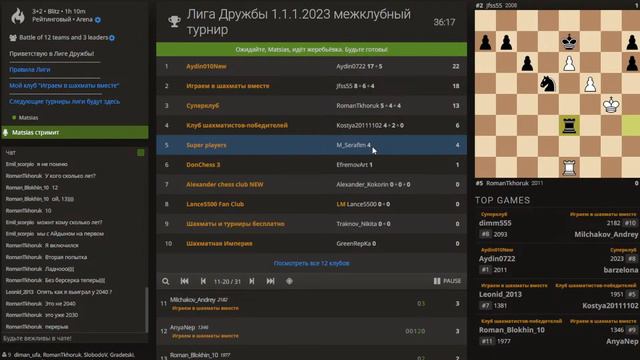Click leader M_Serafim name
Viewport: 640px width, 360px height.
coord(351,145)
